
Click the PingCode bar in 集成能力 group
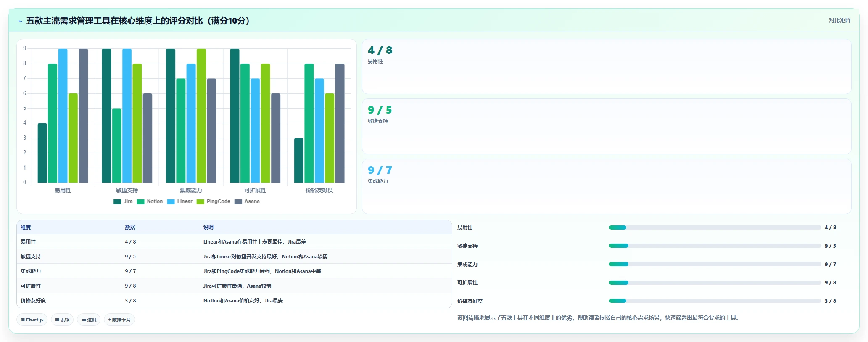tap(201, 116)
